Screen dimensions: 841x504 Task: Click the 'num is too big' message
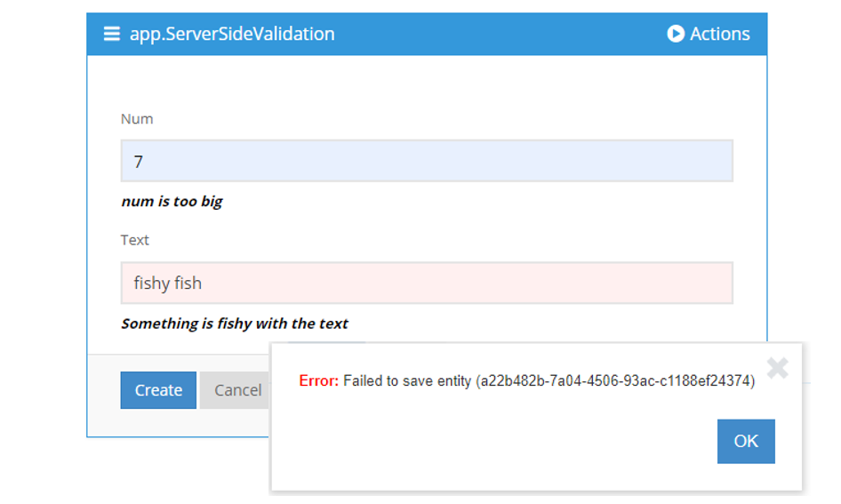click(172, 202)
